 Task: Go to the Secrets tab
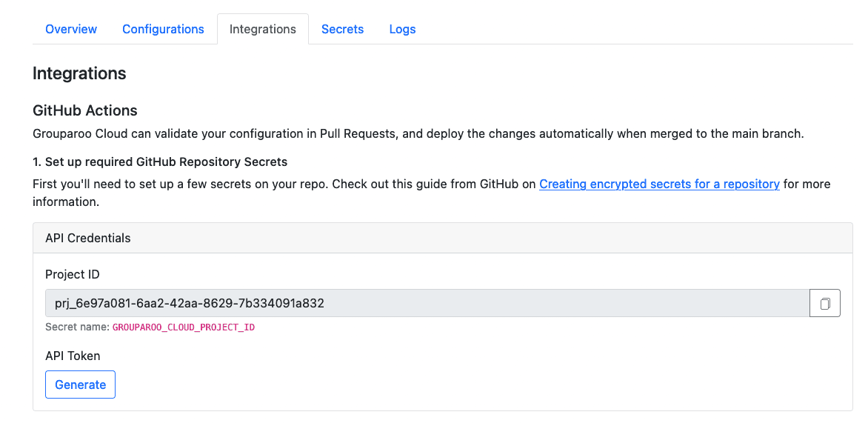coord(343,29)
